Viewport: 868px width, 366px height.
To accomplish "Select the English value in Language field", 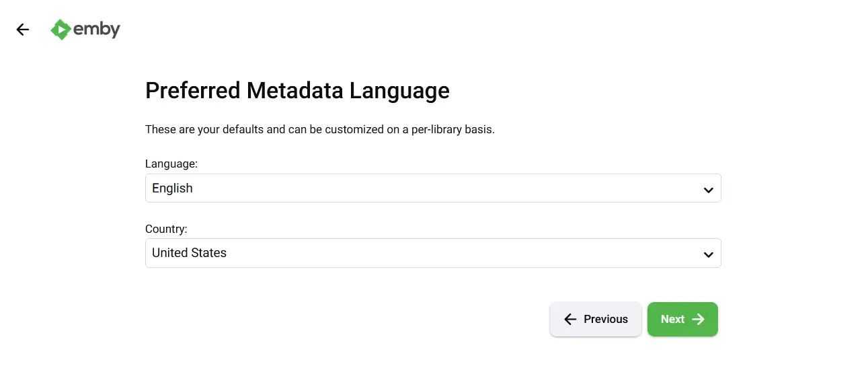I will [x=172, y=188].
